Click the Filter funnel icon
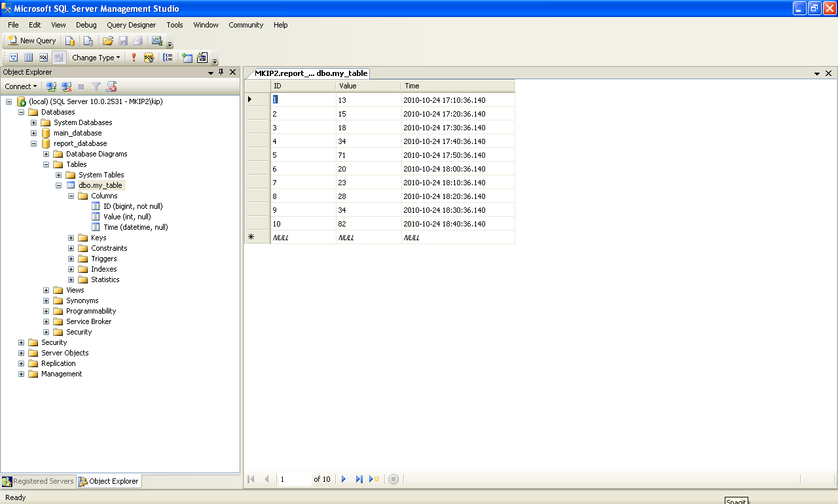This screenshot has width=838, height=504. pos(96,86)
